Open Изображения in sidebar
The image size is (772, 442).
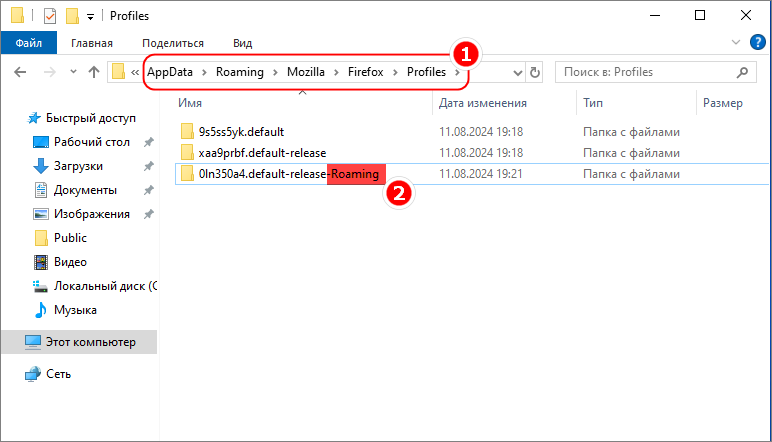tap(92, 214)
